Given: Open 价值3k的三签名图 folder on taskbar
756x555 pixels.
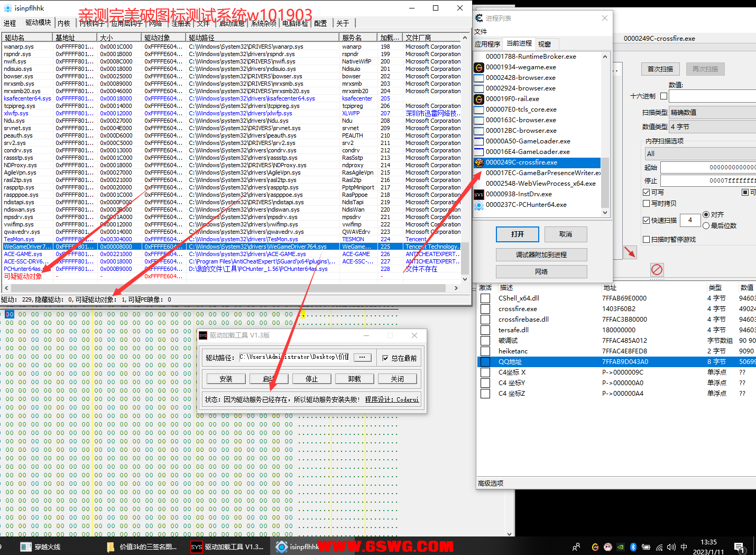Looking at the screenshot, I should coord(142,547).
